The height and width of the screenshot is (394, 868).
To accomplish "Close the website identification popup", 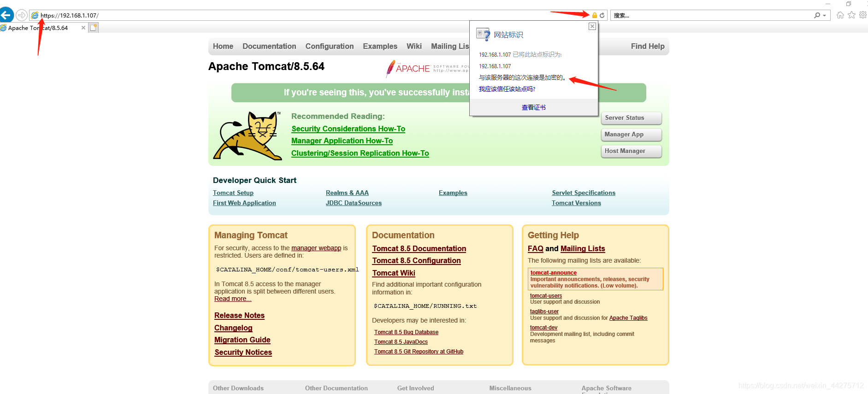I will [592, 26].
